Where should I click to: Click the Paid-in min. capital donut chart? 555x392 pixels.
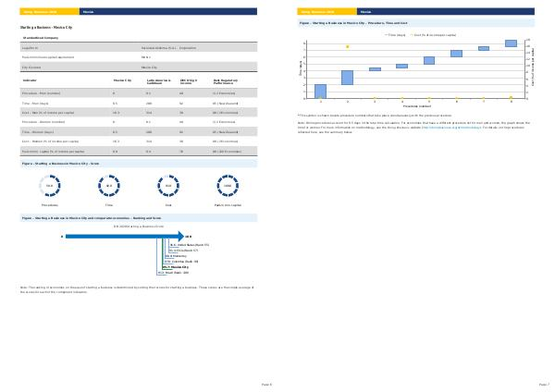coord(228,186)
